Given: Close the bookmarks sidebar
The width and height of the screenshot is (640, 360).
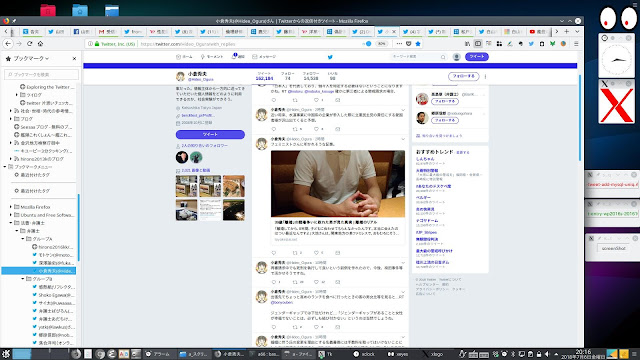Looking at the screenshot, I should click(74, 58).
